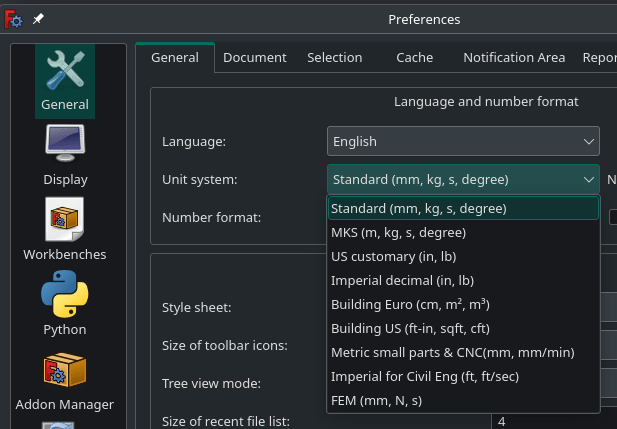Click the Size of recent file list label
Screen dimensions: 617x429
tap(226, 422)
